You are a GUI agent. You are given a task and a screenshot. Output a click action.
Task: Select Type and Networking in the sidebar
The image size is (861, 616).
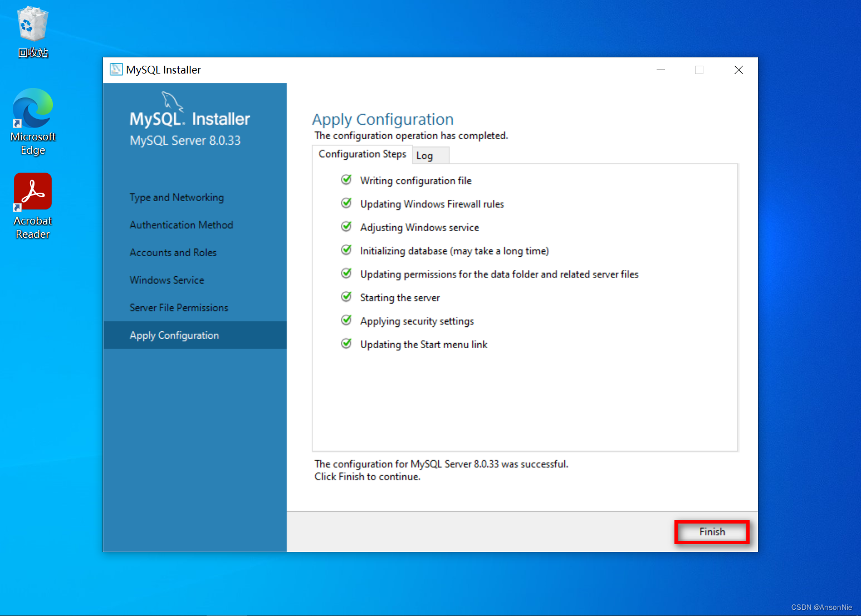pyautogui.click(x=177, y=197)
